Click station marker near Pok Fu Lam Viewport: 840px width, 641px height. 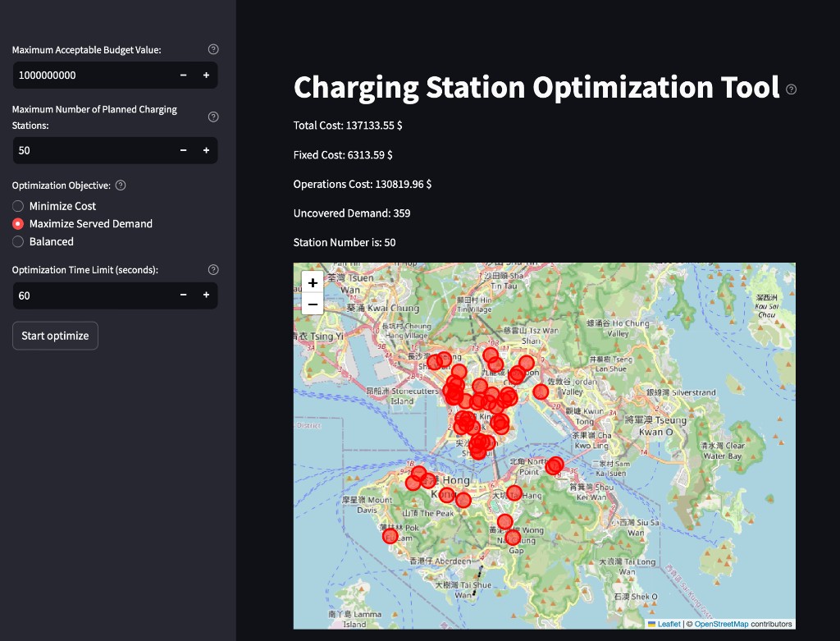pyautogui.click(x=390, y=535)
